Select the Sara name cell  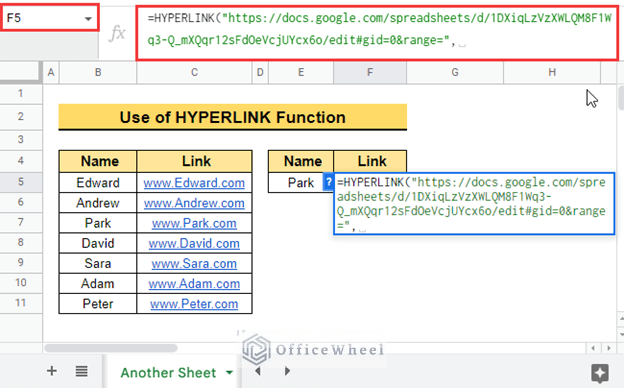click(98, 263)
